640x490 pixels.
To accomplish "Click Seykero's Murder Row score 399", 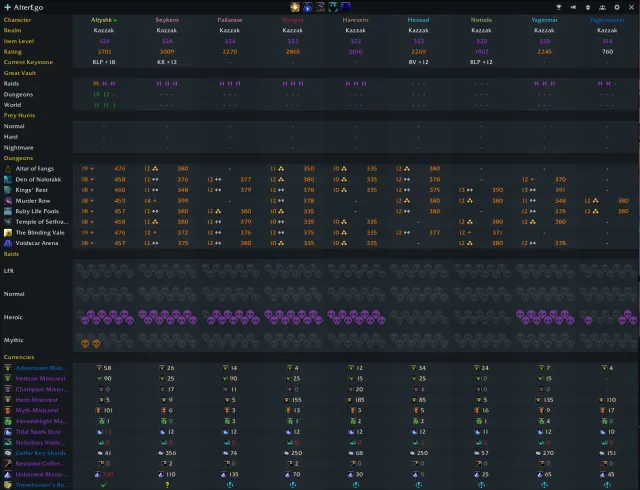I will point(183,200).
